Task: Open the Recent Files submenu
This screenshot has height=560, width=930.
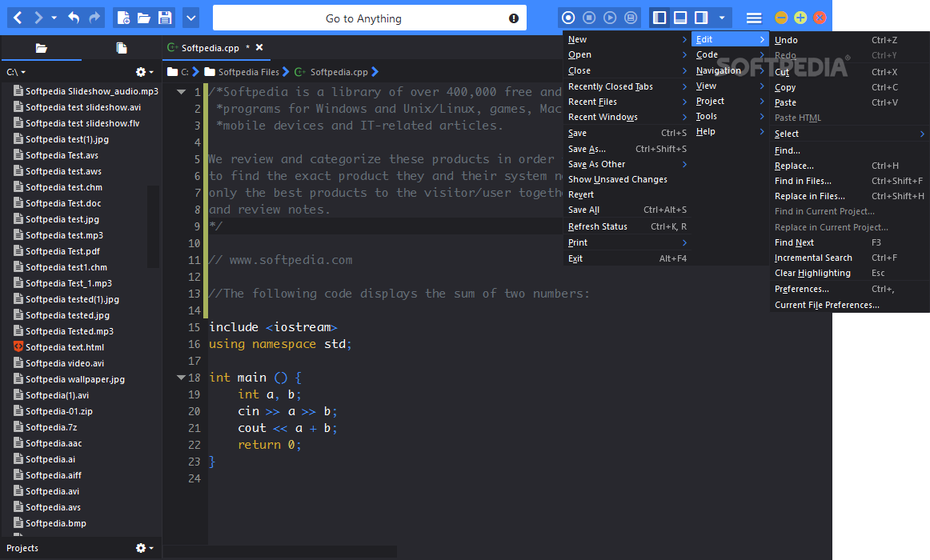Action: pos(627,102)
